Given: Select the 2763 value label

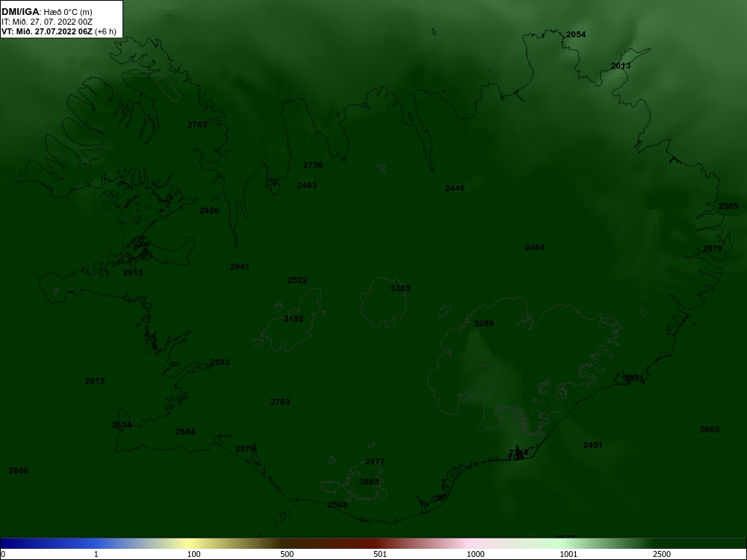Looking at the screenshot, I should pos(280,402).
